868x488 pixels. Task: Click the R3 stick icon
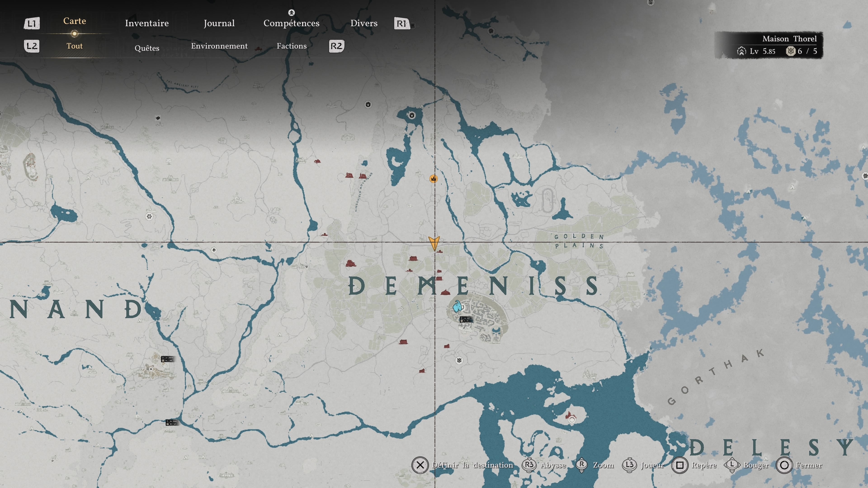[529, 465]
